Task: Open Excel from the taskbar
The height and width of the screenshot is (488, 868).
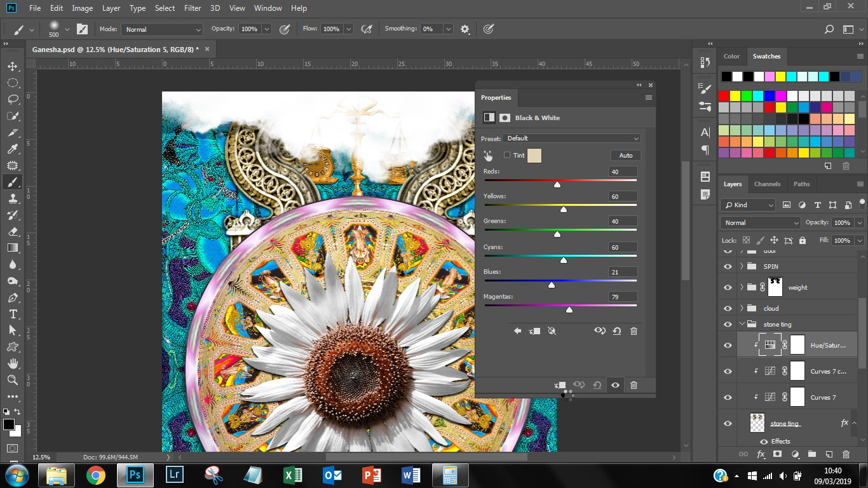Action: coord(293,475)
